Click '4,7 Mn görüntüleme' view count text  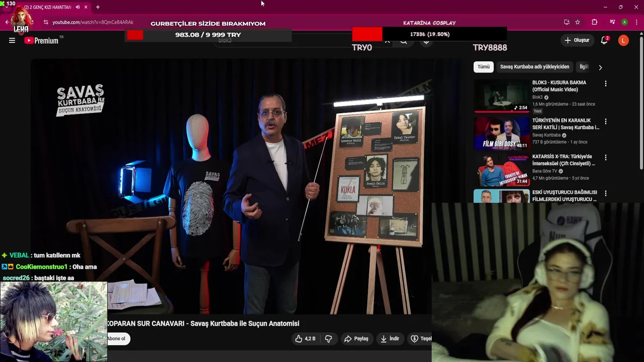(550, 178)
